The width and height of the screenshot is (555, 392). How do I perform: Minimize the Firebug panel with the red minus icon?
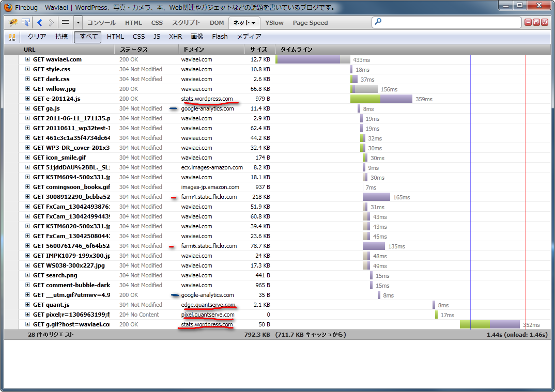528,22
